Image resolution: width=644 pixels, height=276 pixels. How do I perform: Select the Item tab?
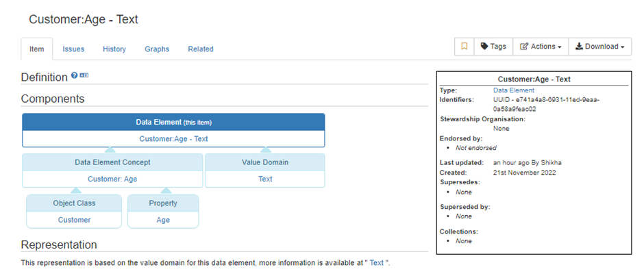tap(37, 49)
